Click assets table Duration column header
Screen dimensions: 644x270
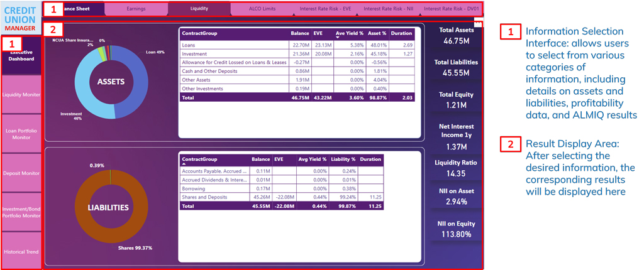[x=402, y=33]
